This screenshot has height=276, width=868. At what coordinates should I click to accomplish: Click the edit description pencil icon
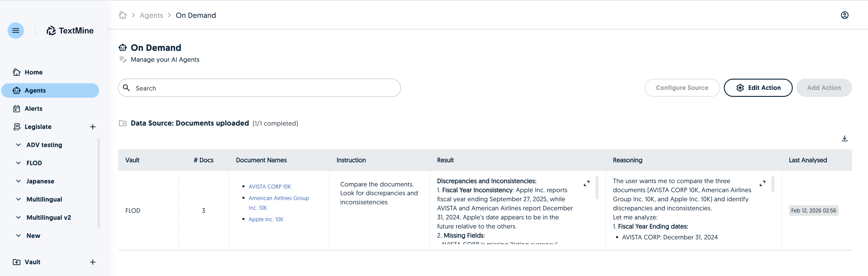[123, 59]
